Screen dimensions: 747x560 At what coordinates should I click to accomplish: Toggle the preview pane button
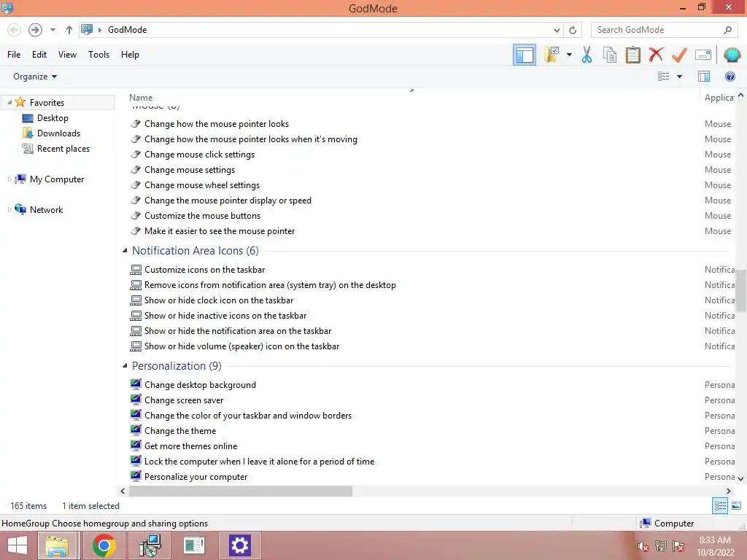704,77
